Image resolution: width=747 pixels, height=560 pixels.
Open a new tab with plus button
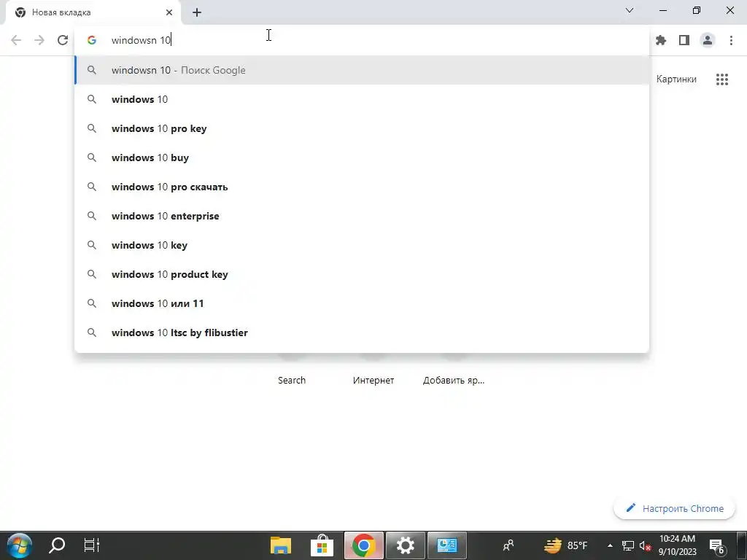[x=197, y=12]
